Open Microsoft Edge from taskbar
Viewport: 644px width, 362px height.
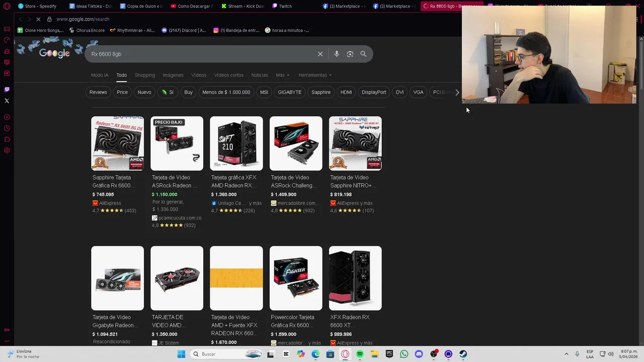[315, 354]
